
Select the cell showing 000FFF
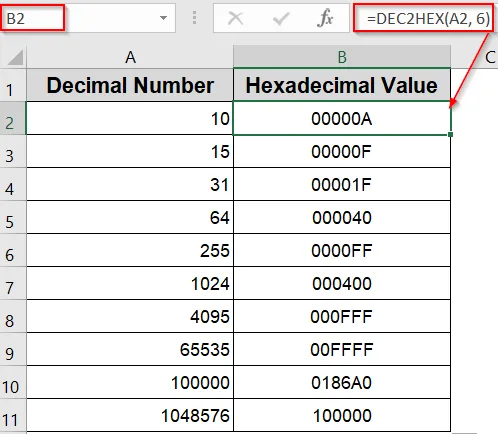click(x=342, y=316)
